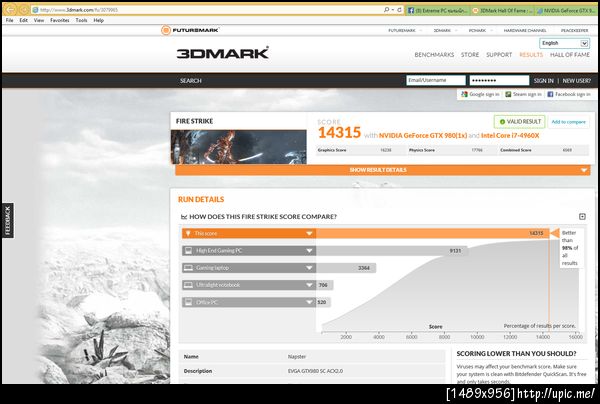Click the Futuremark logo in top bar
The image size is (600, 404).
[190, 30]
